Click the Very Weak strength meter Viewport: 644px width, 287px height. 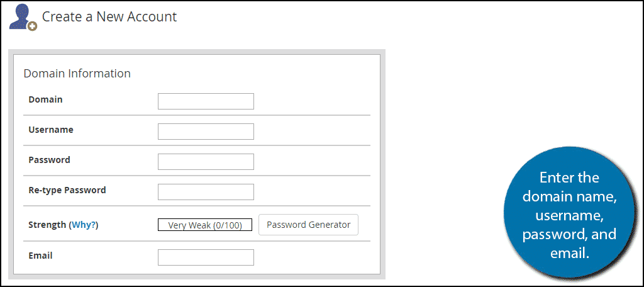click(205, 225)
